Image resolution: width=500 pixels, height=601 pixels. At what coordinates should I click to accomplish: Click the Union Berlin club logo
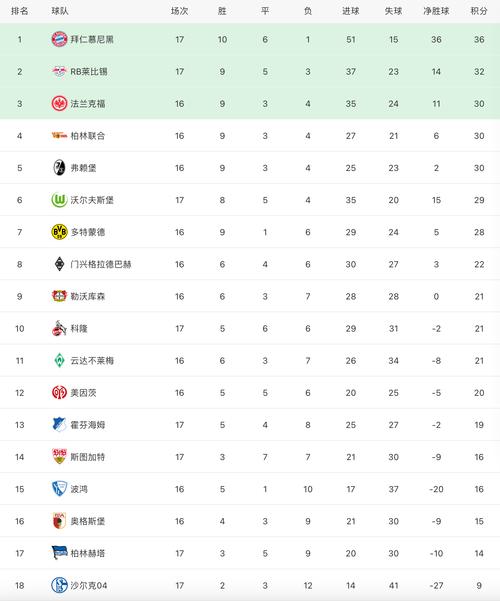pyautogui.click(x=59, y=135)
